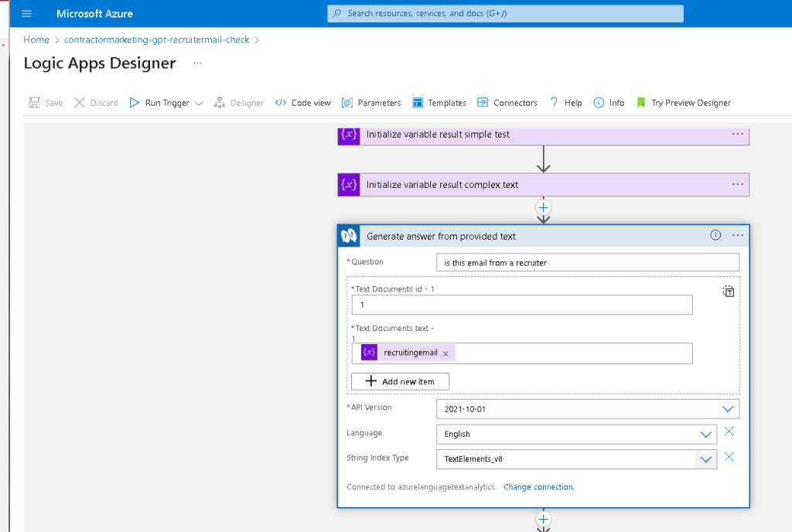Image resolution: width=792 pixels, height=532 pixels.
Task: Discard the workflow changes
Action: coord(96,103)
